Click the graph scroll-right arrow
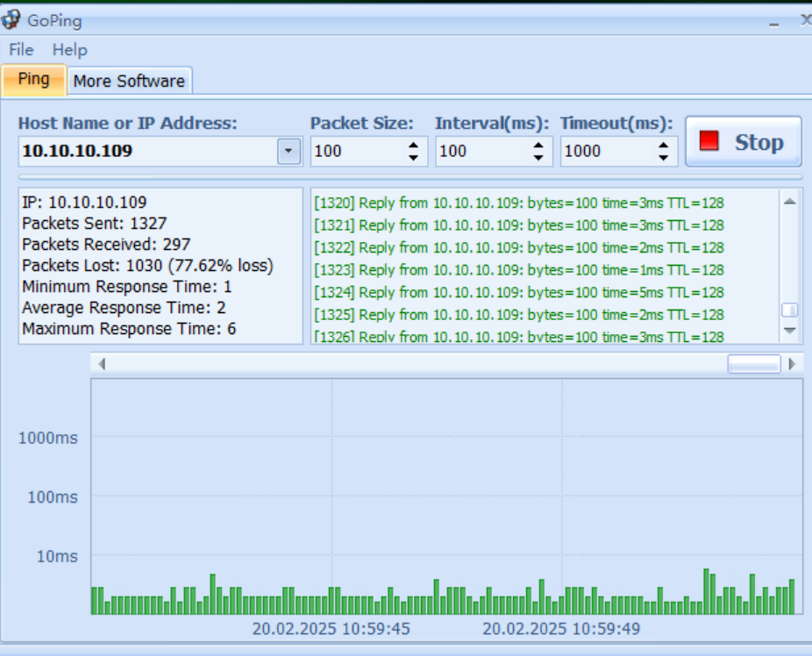The height and width of the screenshot is (656, 812). [792, 364]
